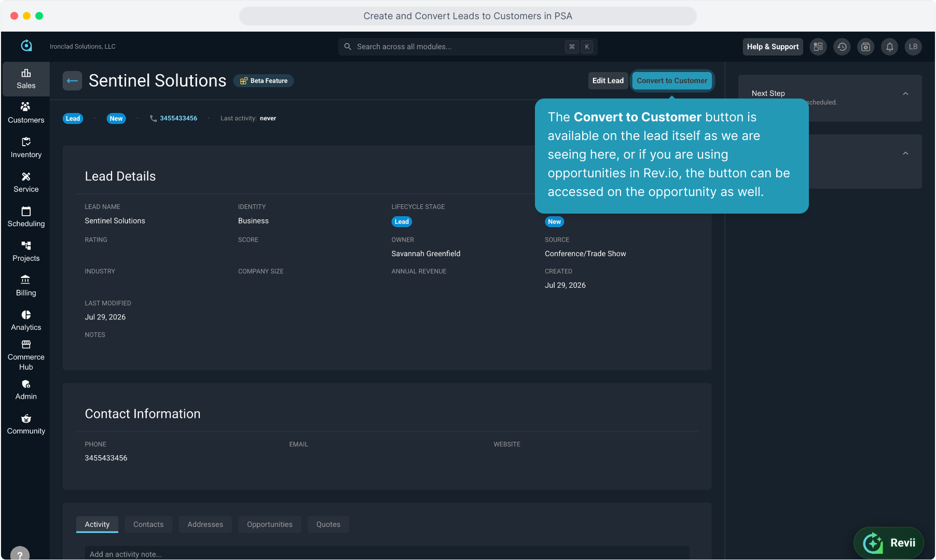Click the Beta Feature badge
Viewport: 936px width, 560px height.
click(264, 81)
